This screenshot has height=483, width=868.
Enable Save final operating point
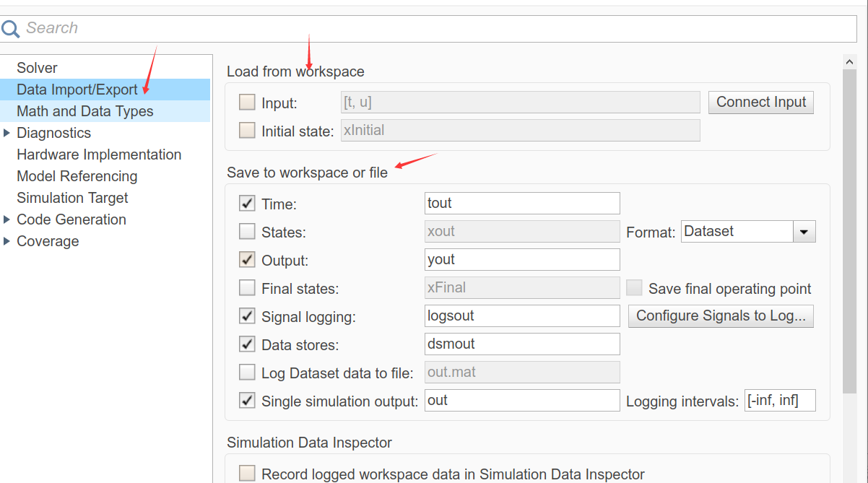[x=634, y=287]
